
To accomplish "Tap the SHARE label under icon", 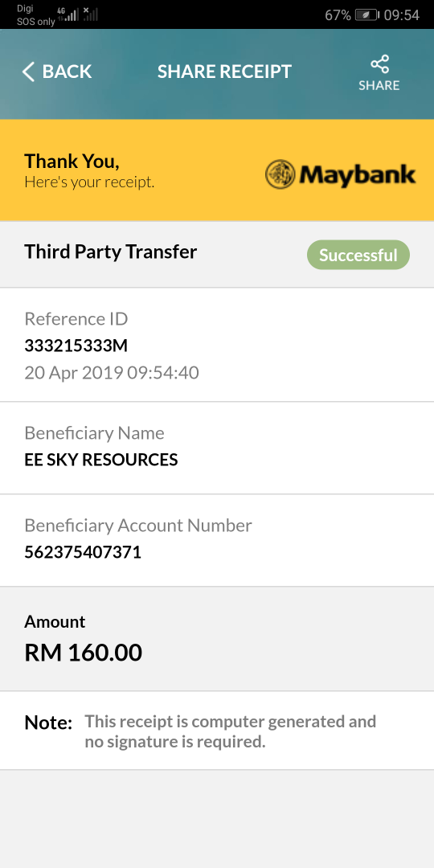I will (379, 85).
